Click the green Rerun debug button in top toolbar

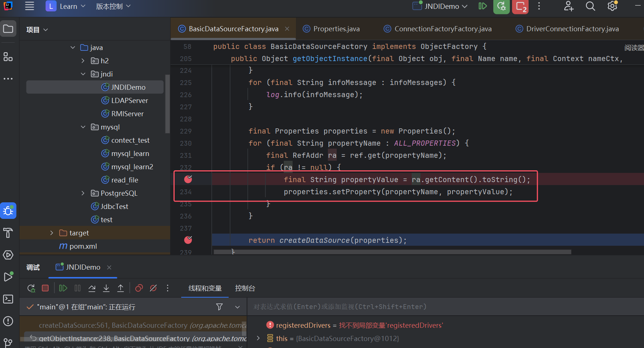point(501,6)
